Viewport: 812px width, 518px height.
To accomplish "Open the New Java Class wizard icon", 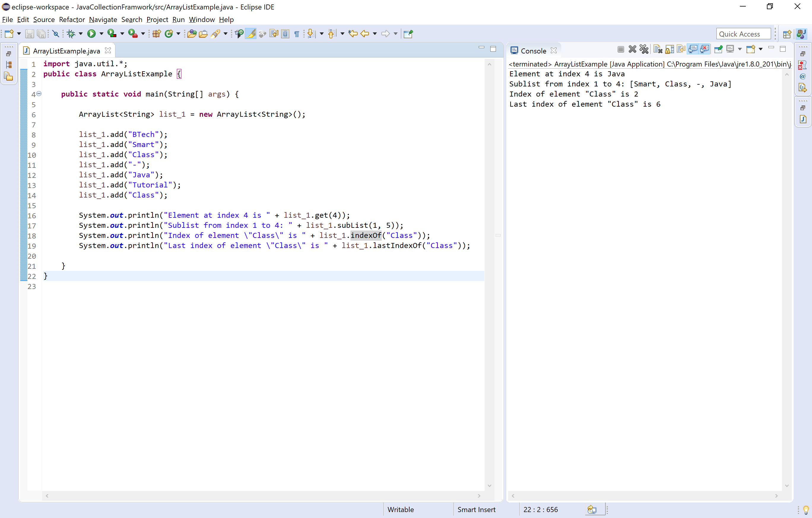I will pyautogui.click(x=169, y=33).
